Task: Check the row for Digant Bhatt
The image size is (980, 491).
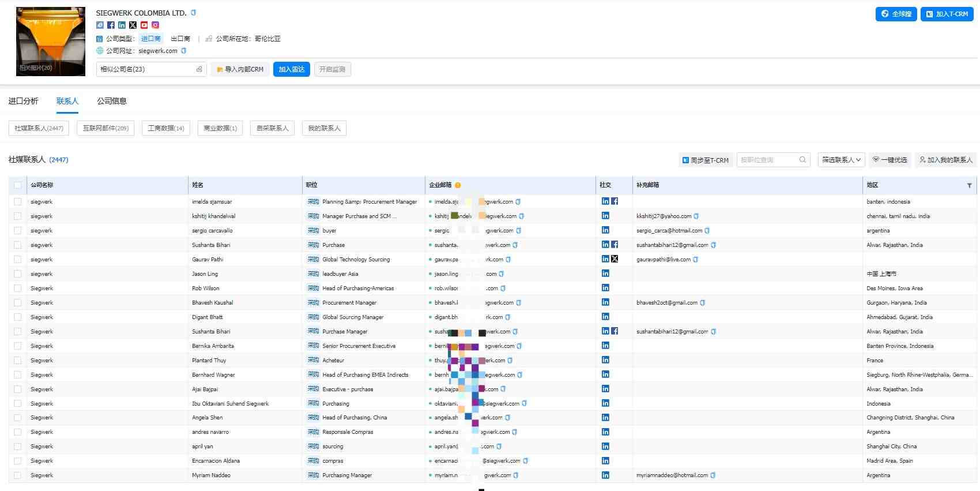Action: pos(17,317)
